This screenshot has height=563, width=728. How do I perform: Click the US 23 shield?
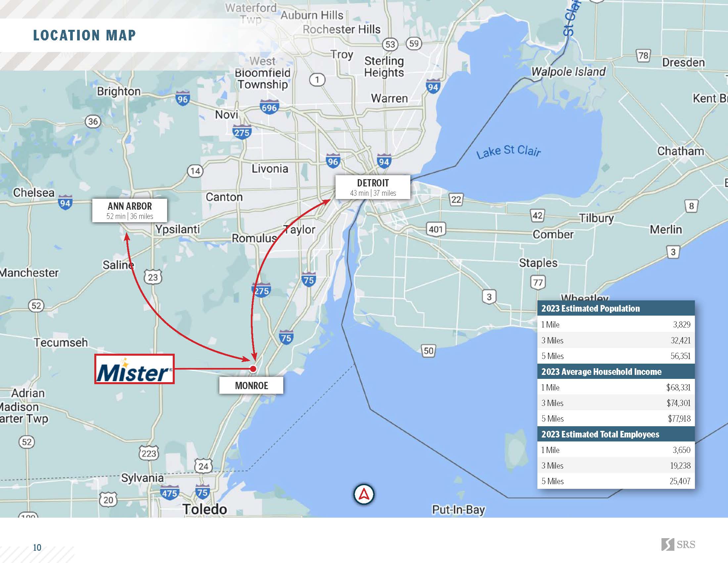153,277
